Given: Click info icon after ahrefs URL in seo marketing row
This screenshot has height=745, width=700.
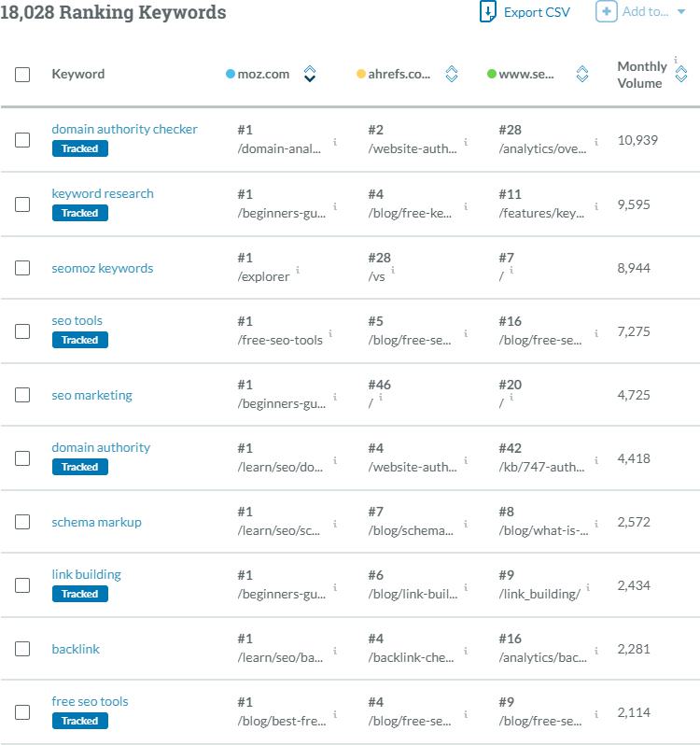Looking at the screenshot, I should coord(381,397).
